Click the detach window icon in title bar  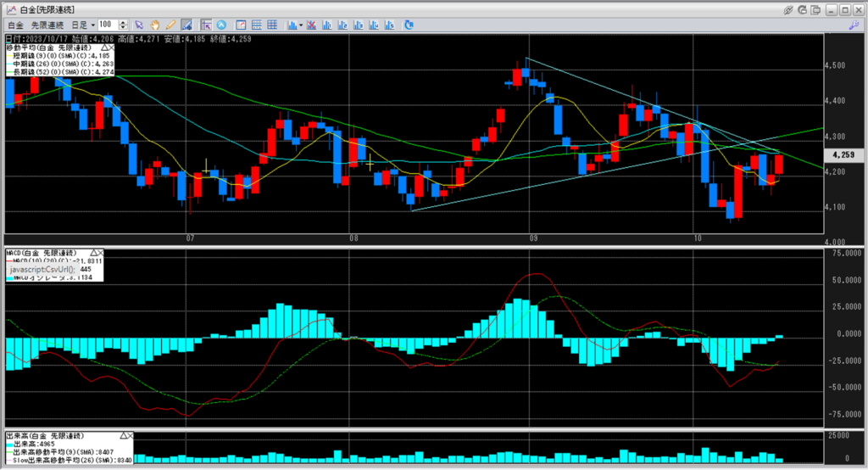[x=816, y=10]
